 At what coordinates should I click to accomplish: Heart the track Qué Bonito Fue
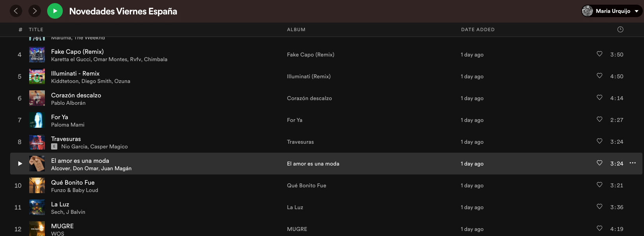click(600, 185)
